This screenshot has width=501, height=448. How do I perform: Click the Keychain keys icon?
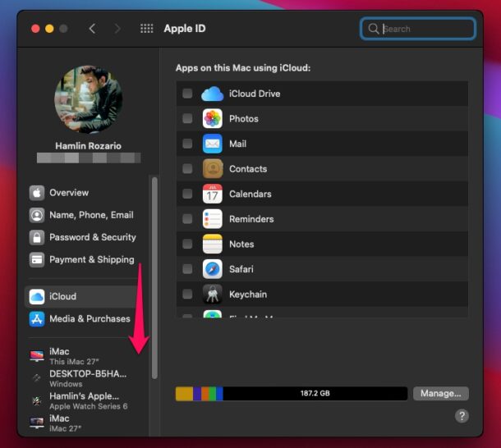[x=212, y=294]
